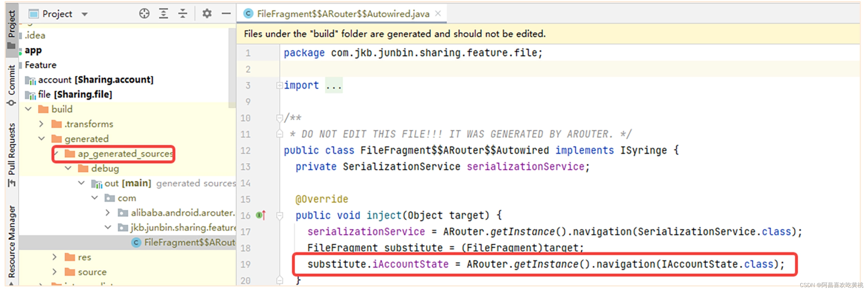Select alibaba.android.arouter package row
Screen dimensions: 868x291
click(127, 213)
